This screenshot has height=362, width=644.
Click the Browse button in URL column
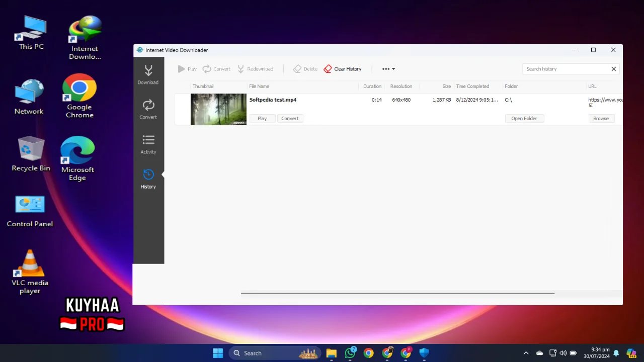[601, 119]
